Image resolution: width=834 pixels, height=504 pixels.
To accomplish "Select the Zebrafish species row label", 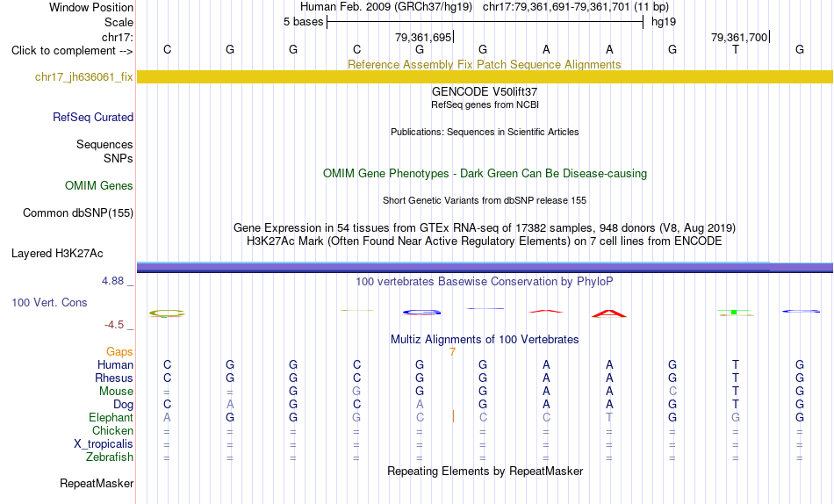I will tap(110, 457).
